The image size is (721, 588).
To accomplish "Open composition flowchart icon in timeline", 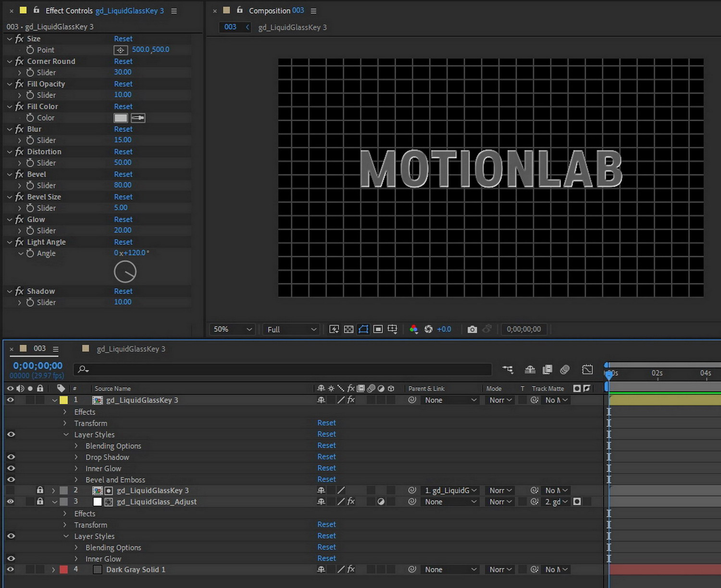I will point(508,369).
